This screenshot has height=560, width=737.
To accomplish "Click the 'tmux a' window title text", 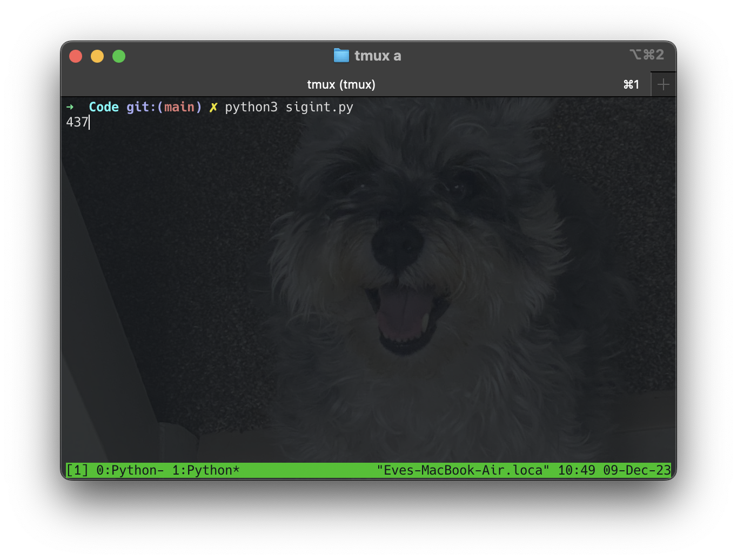I will [378, 56].
